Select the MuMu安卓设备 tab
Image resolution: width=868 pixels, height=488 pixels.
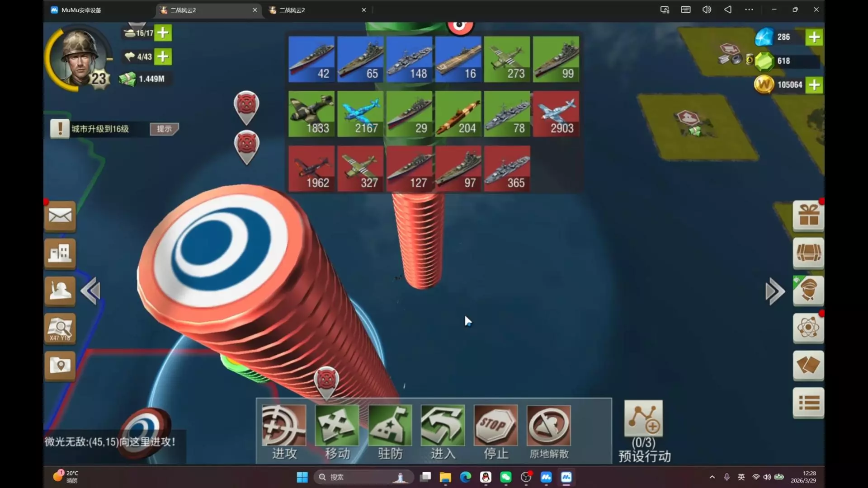point(81,10)
